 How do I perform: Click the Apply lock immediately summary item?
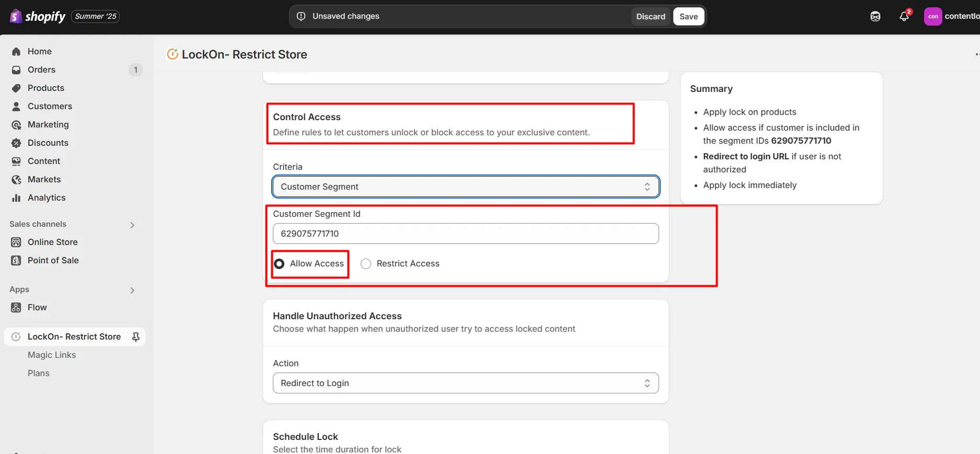750,185
